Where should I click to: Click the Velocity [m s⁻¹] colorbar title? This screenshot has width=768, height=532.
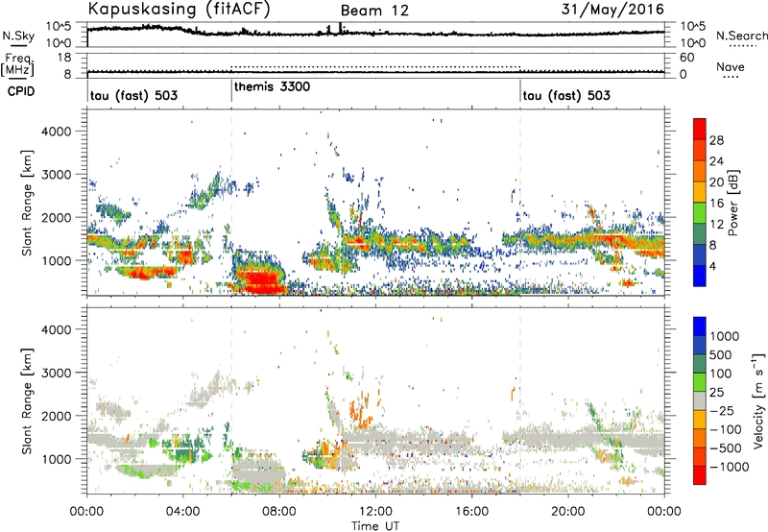coord(758,400)
